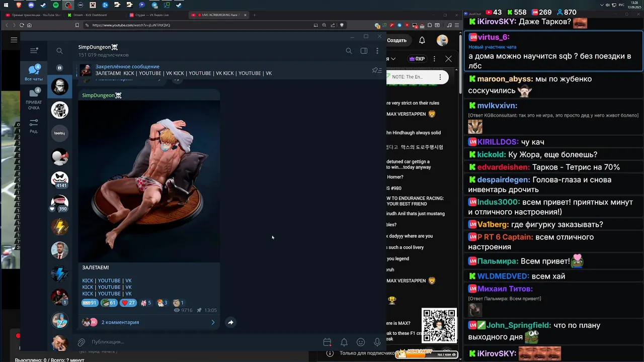Open options for the pinned NOTE message

pyautogui.click(x=440, y=77)
